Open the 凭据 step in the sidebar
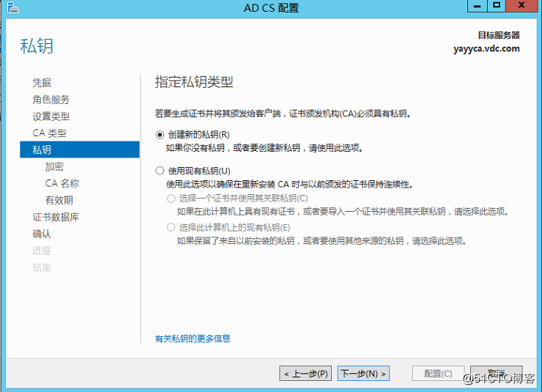This screenshot has width=542, height=392. 42,83
